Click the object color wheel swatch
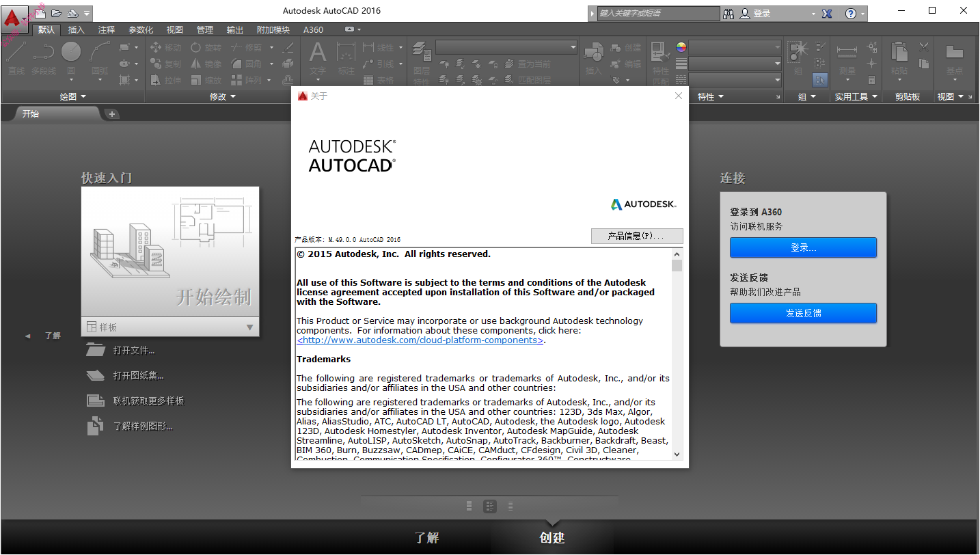Viewport: 980px width, 555px height. click(681, 47)
